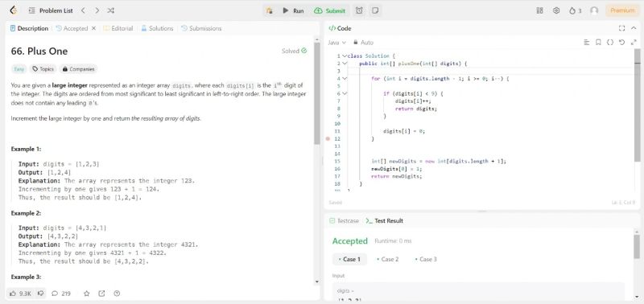Open the Submissions tab
This screenshot has height=304, width=644.
click(x=201, y=28)
